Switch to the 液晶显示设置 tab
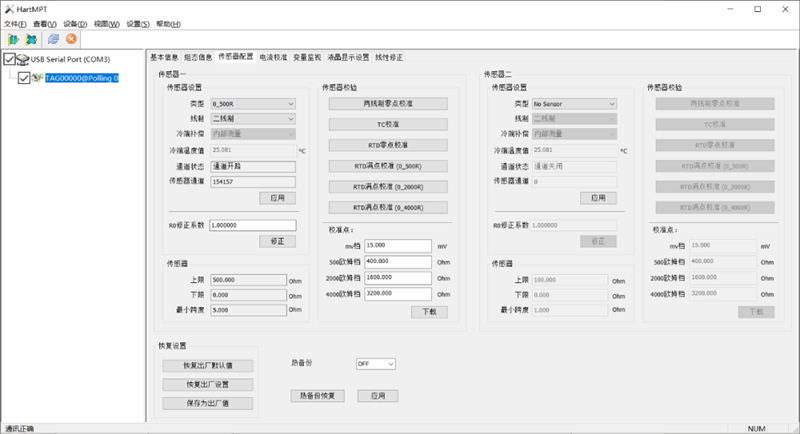800x434 pixels. point(348,58)
